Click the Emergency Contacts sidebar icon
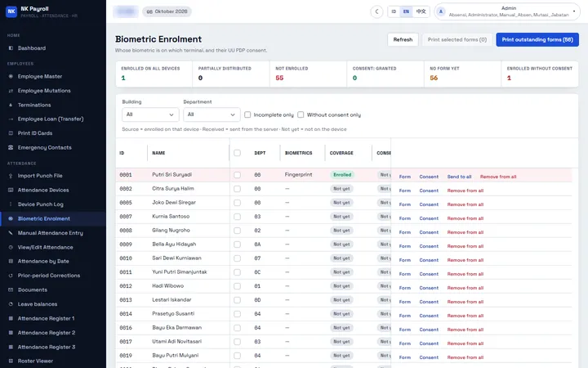588x368 pixels. point(11,147)
